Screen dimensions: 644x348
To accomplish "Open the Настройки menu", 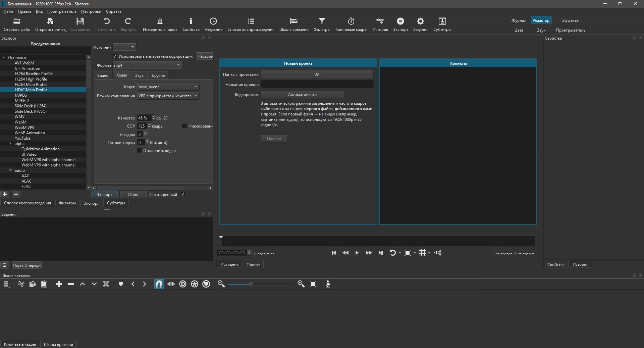I will click(x=91, y=11).
